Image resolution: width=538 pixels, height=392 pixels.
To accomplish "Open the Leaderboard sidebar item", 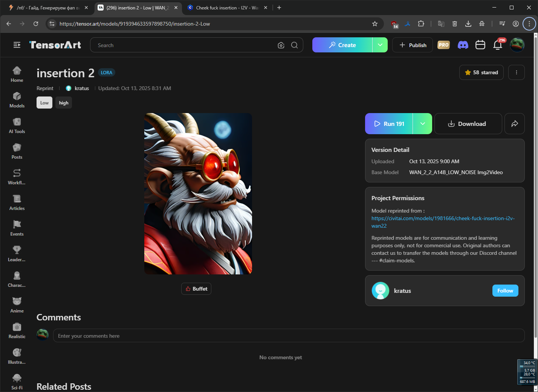I will [x=17, y=254].
